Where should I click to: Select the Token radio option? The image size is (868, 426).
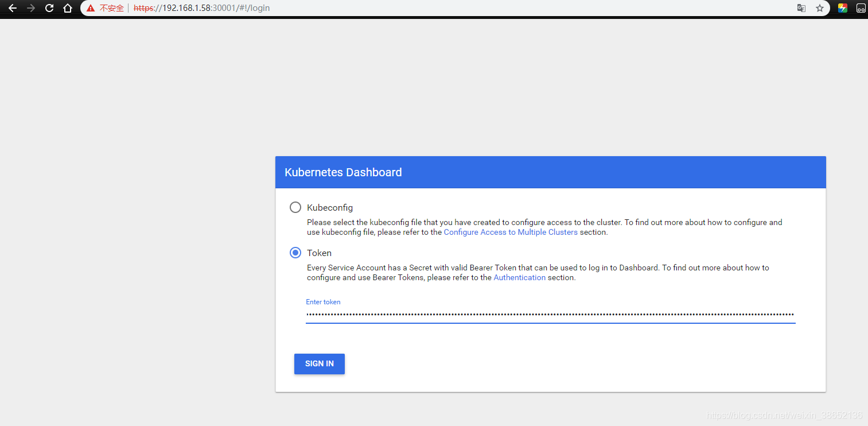(x=295, y=253)
